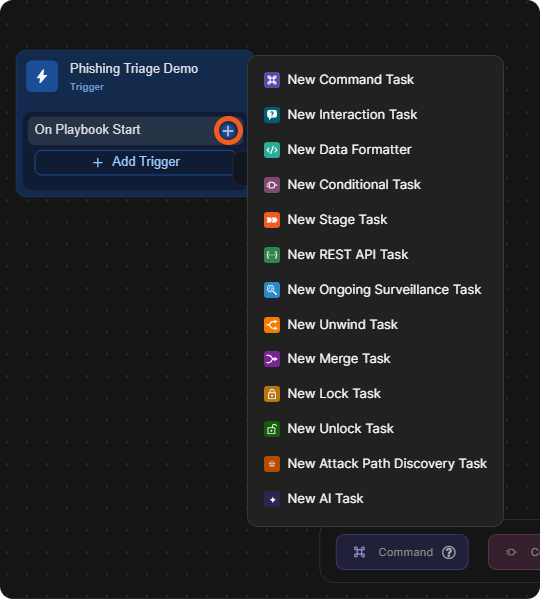The image size is (540, 599).
Task: Select New Conditional Task menu entry
Action: (x=375, y=185)
